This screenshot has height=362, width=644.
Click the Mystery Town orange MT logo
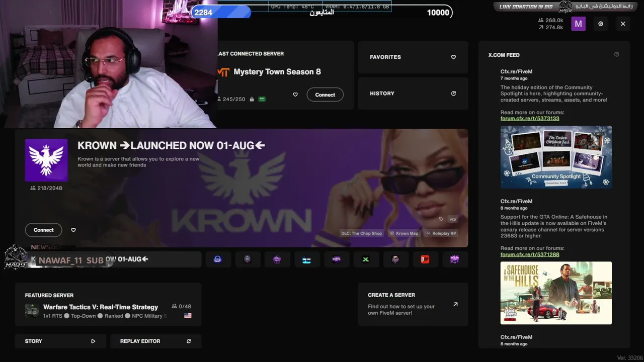point(223,72)
